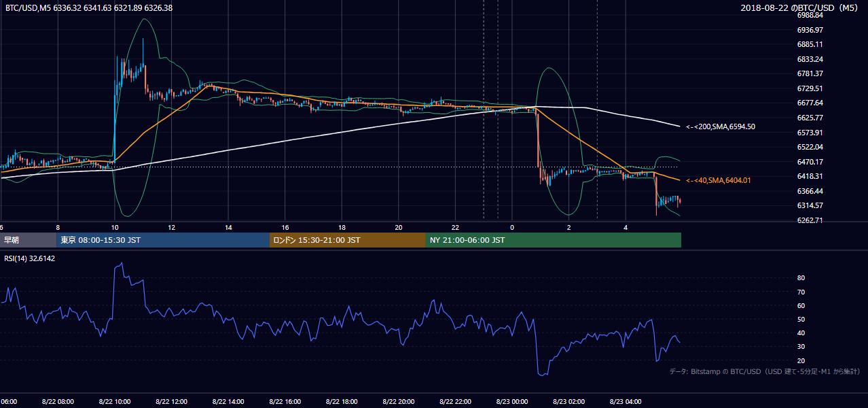Click the 6366.44 price axis value
This screenshot has height=408, width=868.
pyautogui.click(x=810, y=191)
